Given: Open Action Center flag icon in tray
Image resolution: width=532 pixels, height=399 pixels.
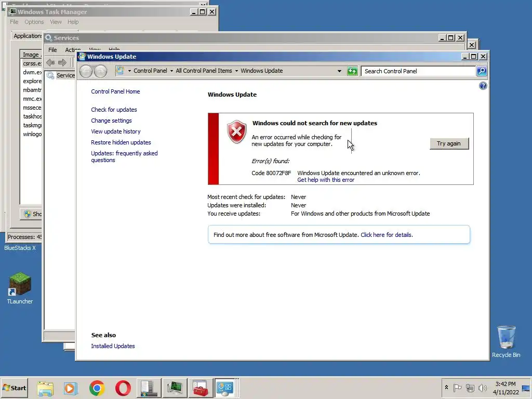Looking at the screenshot, I should tap(457, 388).
